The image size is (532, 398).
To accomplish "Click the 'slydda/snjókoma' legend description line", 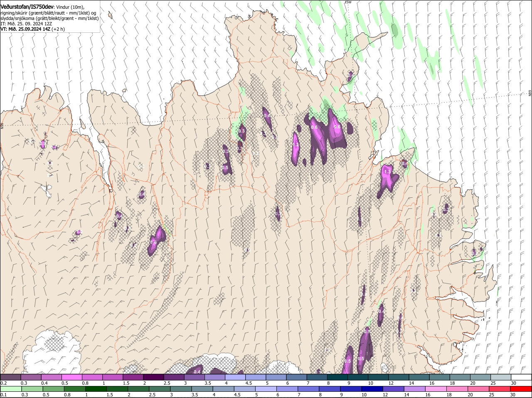I will tap(49, 18).
